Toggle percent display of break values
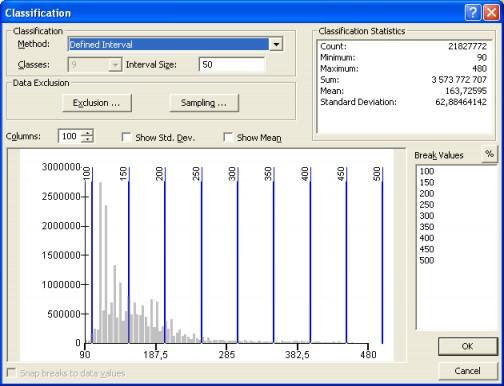 point(489,154)
